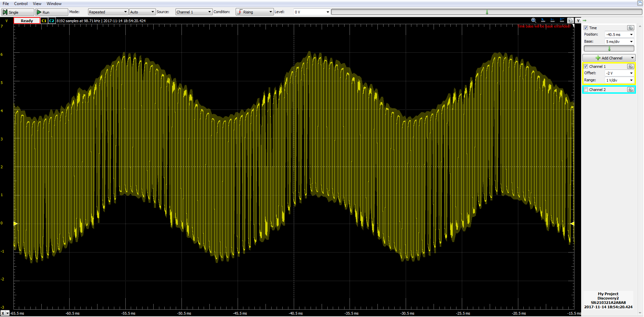
Task: Click the restore window icon at top right
Action: coord(640,3)
